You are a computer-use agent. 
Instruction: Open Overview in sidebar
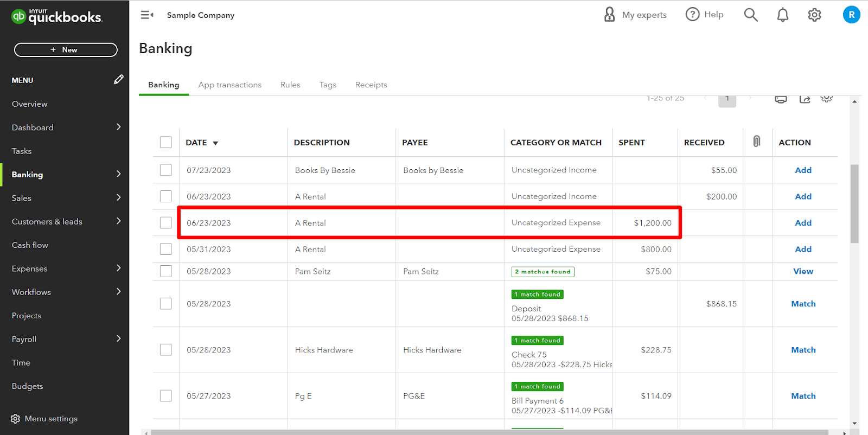[30, 104]
